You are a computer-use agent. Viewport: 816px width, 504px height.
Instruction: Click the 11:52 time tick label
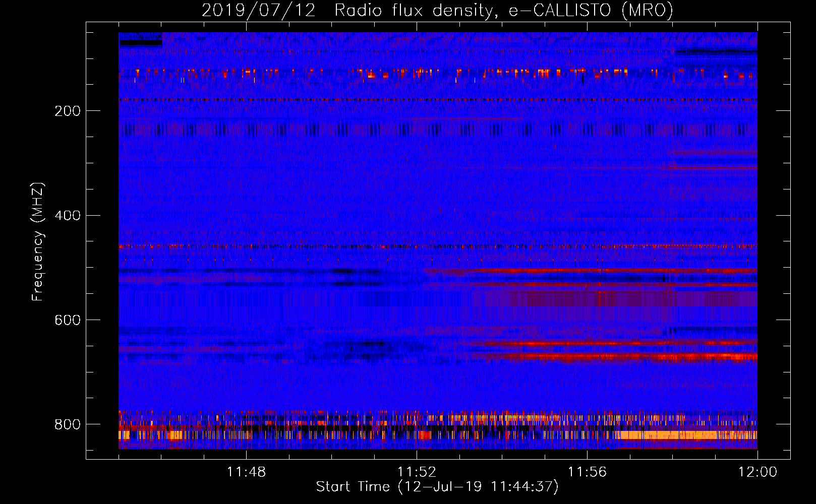417,472
